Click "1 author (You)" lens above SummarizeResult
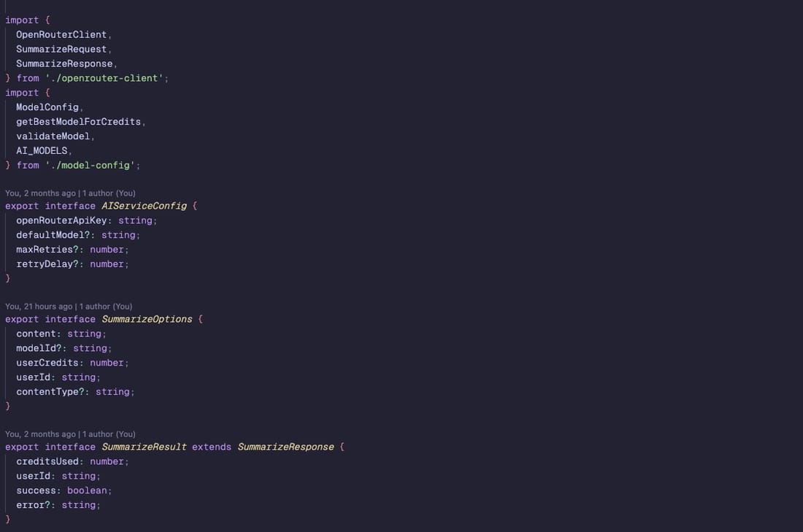 point(109,434)
